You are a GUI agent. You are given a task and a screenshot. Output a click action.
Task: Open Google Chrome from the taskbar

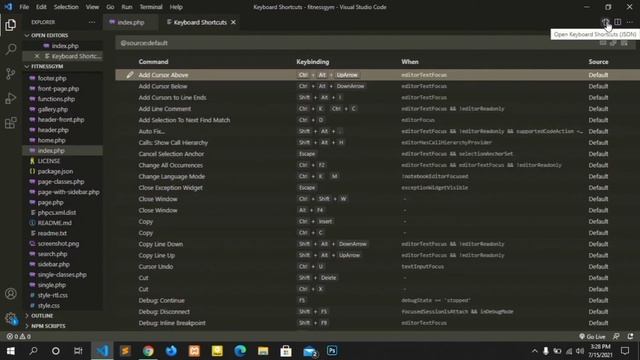[x=148, y=351]
